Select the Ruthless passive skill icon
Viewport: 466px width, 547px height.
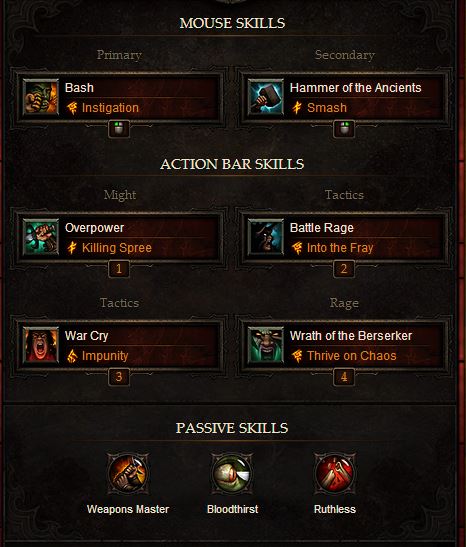(x=335, y=473)
